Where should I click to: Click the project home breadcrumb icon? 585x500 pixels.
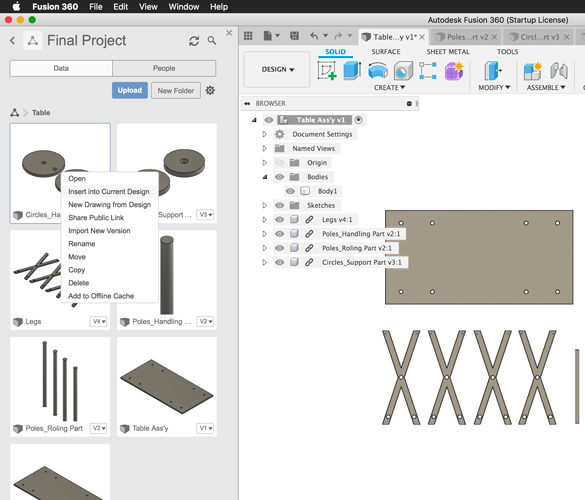pos(15,112)
